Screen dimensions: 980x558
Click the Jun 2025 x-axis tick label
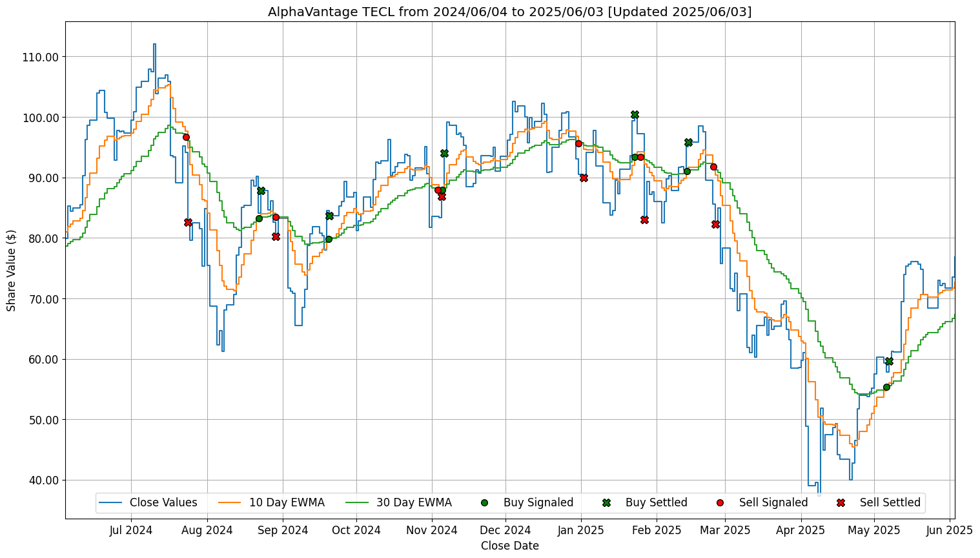click(950, 530)
